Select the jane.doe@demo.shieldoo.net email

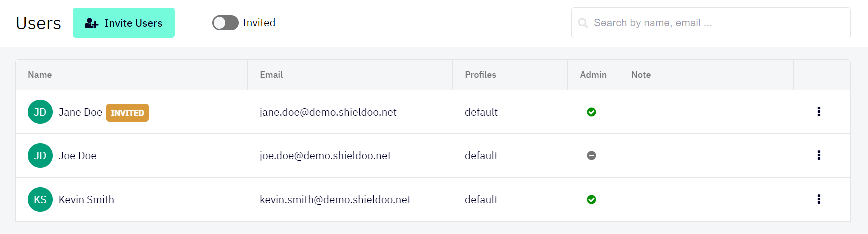pyautogui.click(x=328, y=112)
